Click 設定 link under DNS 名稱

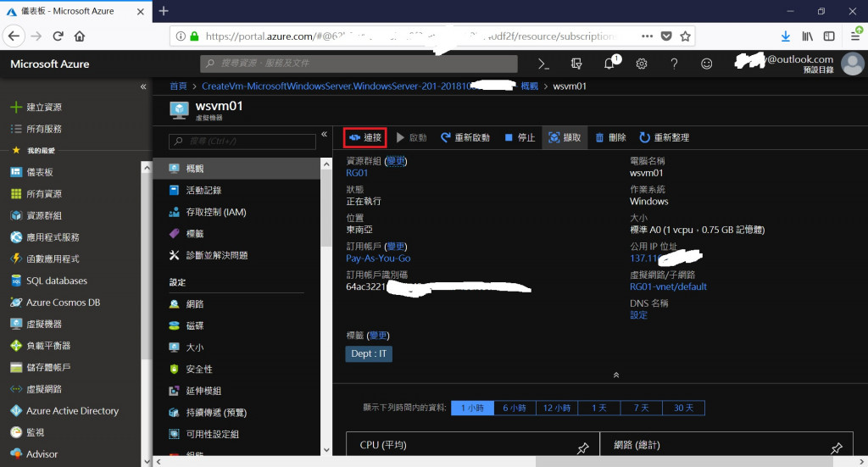(639, 314)
